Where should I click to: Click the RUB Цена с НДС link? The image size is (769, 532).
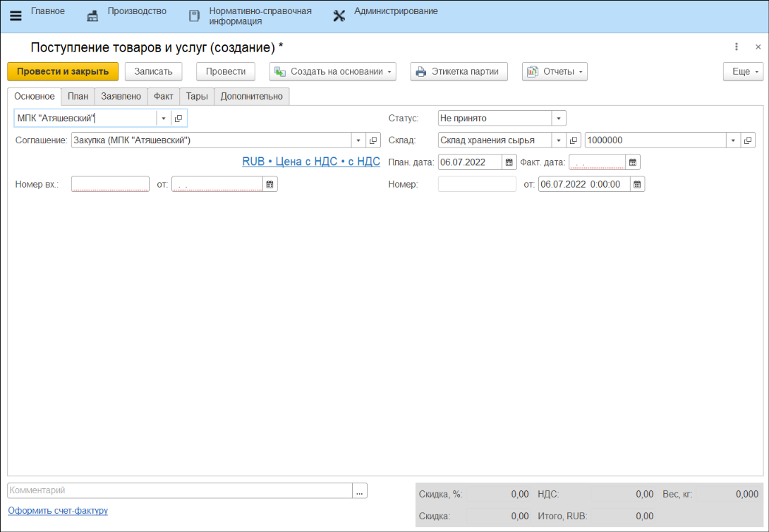point(311,162)
